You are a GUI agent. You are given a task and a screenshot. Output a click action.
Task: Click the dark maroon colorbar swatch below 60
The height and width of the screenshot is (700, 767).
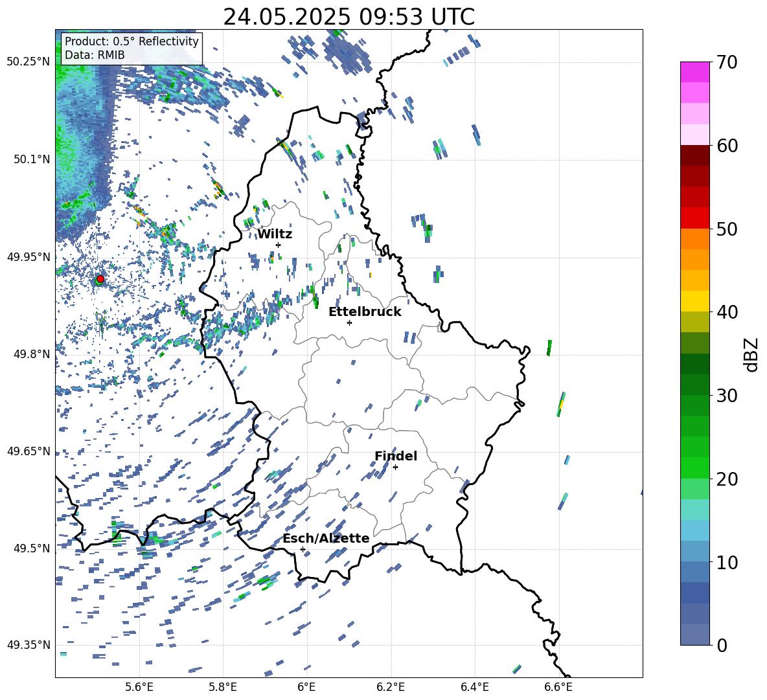click(695, 155)
